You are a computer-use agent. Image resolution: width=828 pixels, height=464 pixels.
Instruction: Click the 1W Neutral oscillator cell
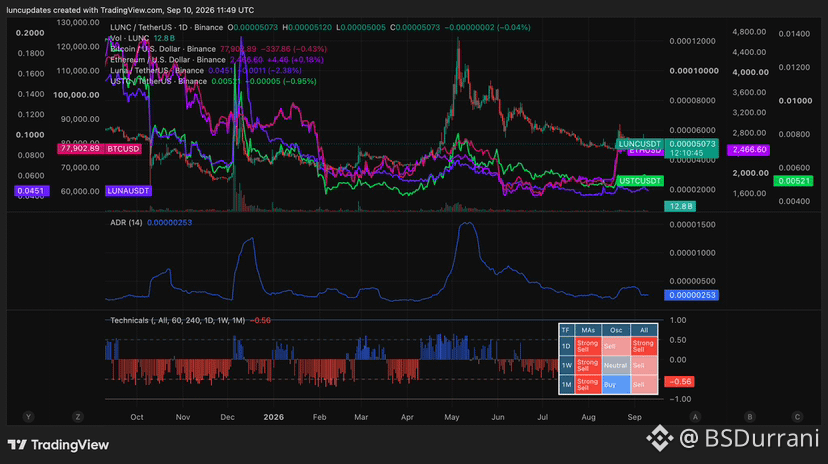(616, 365)
